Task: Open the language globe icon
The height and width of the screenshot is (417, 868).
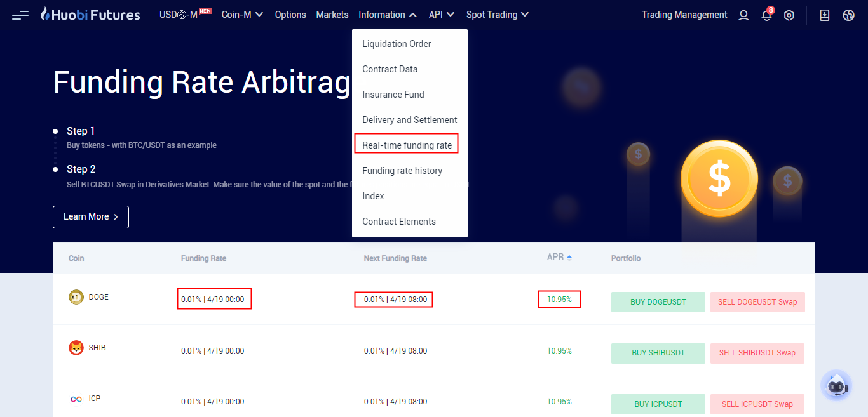Action: 848,15
